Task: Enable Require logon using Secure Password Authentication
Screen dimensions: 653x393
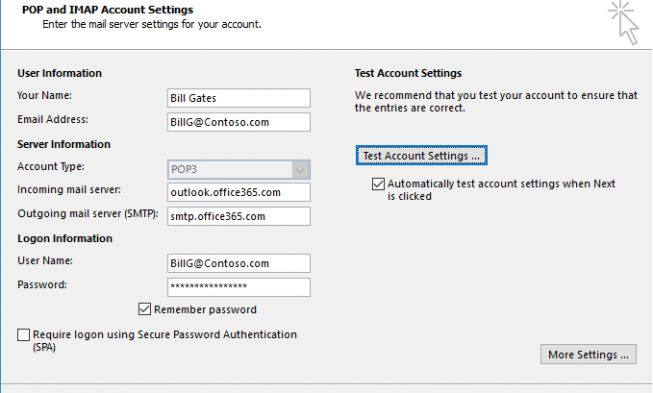Action: pos(23,335)
